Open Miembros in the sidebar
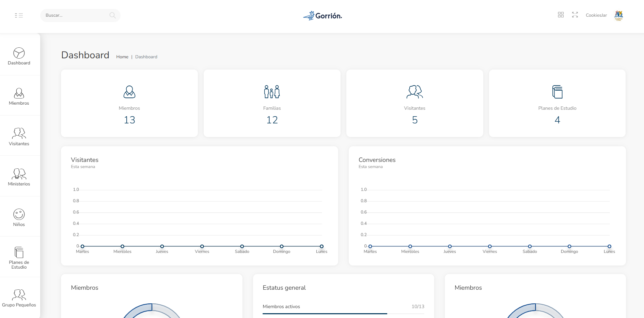 [19, 96]
